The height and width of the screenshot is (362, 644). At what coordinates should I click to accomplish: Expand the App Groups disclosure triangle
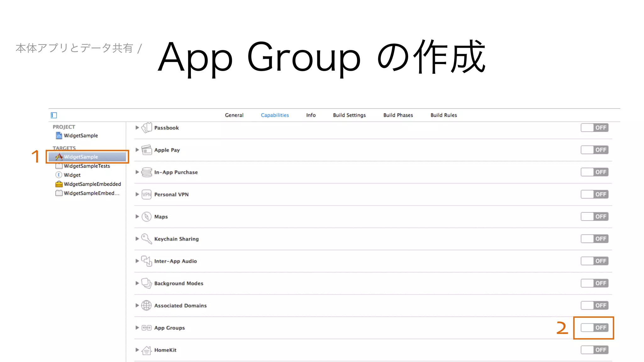(137, 328)
